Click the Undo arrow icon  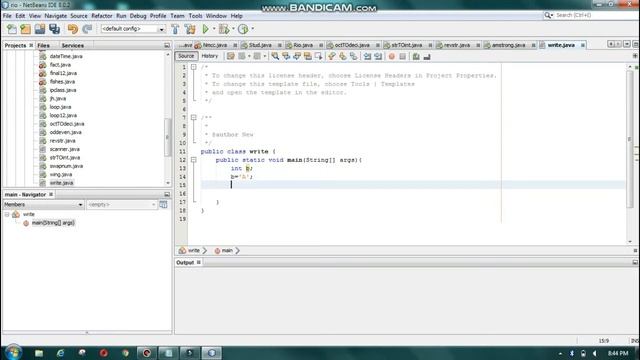(73, 29)
